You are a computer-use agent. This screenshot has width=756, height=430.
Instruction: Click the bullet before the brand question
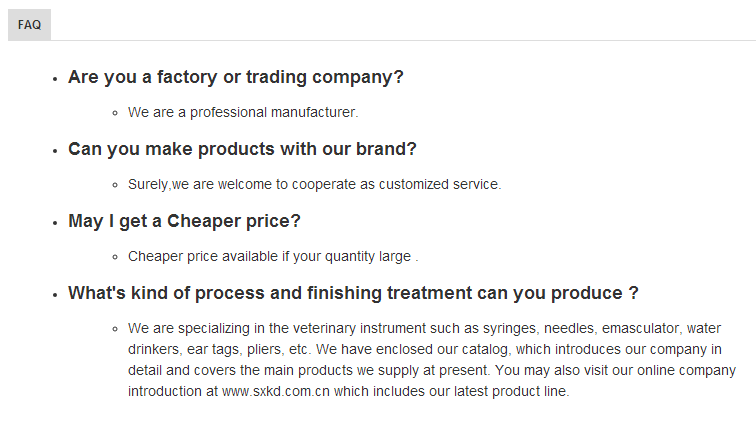coord(55,151)
